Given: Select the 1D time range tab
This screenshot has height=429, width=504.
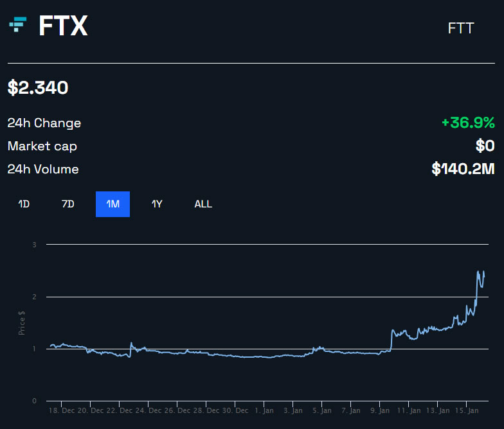Looking at the screenshot, I should [24, 204].
